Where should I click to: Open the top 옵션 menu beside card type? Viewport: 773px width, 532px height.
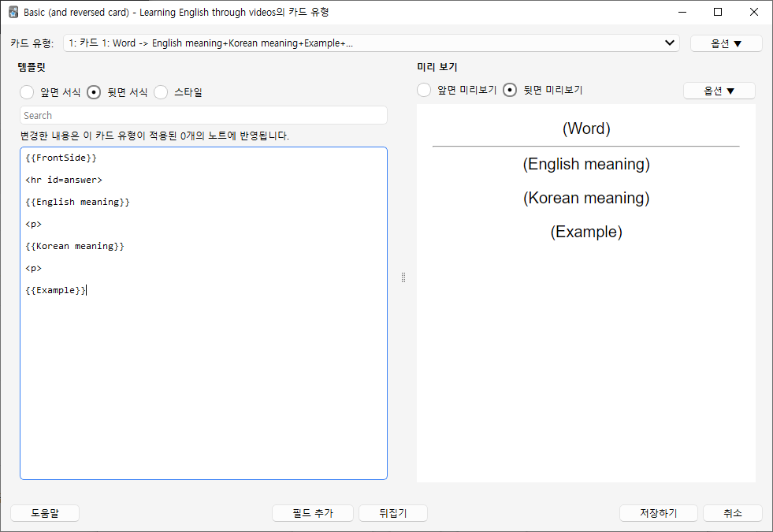(727, 43)
